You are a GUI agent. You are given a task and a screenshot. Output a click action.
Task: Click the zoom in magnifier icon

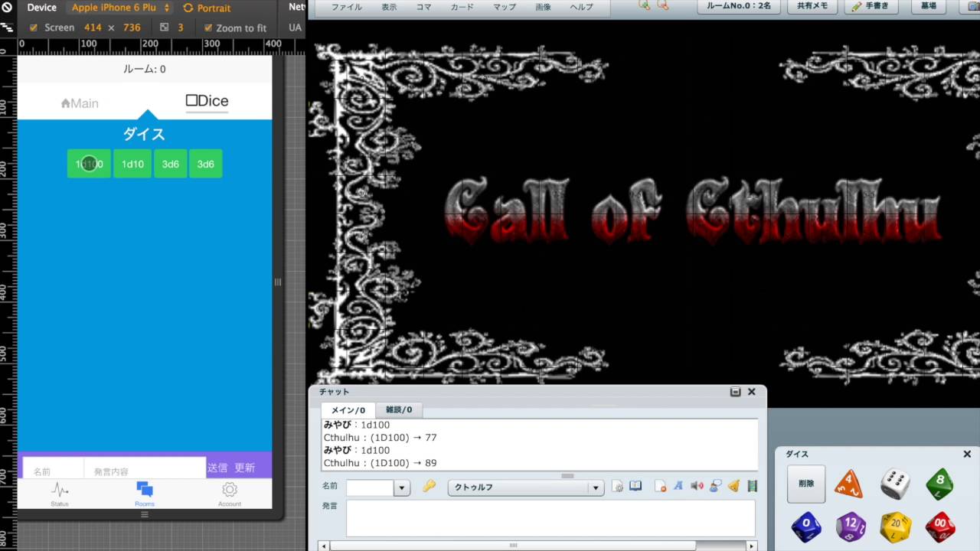pos(644,5)
